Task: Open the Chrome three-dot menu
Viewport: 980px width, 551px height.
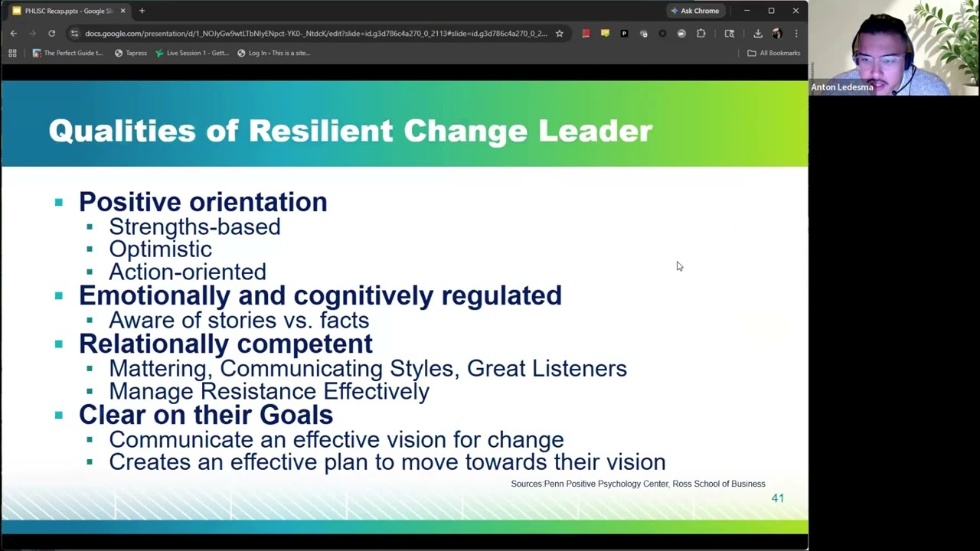Action: [x=796, y=34]
